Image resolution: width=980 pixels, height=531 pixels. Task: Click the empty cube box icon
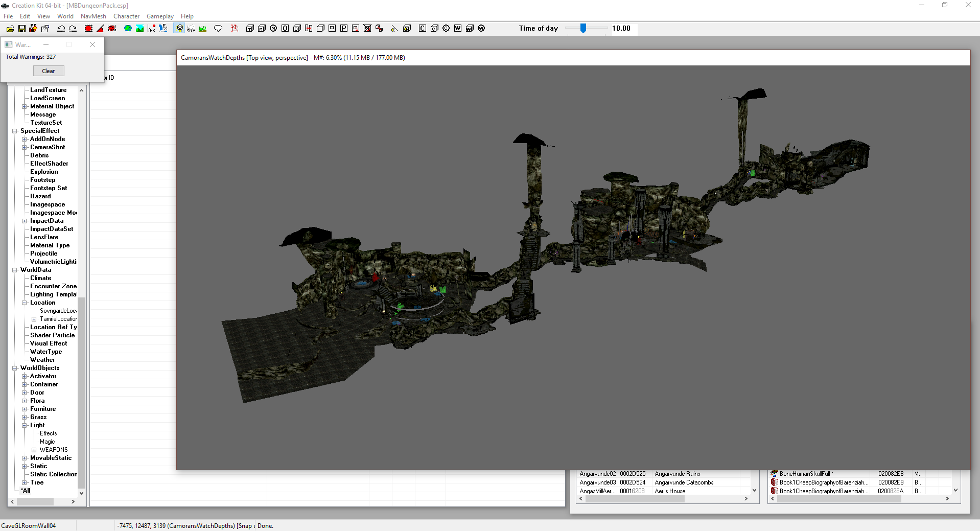tap(320, 29)
